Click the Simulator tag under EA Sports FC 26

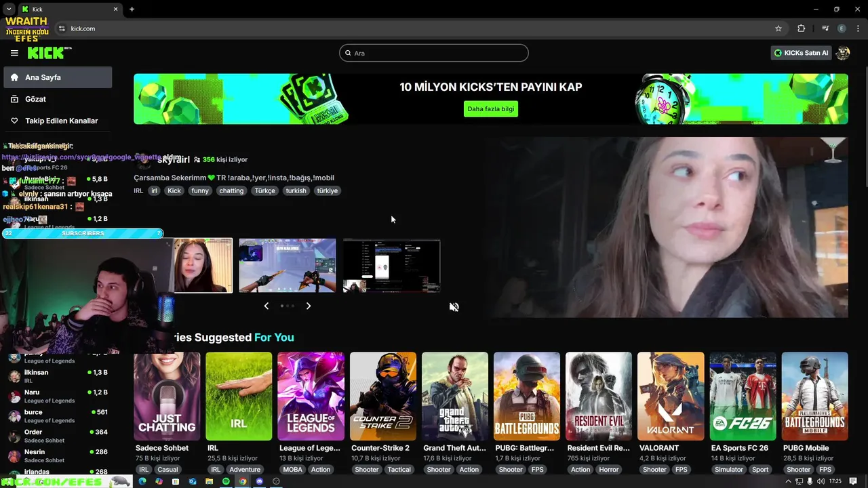pos(729,469)
